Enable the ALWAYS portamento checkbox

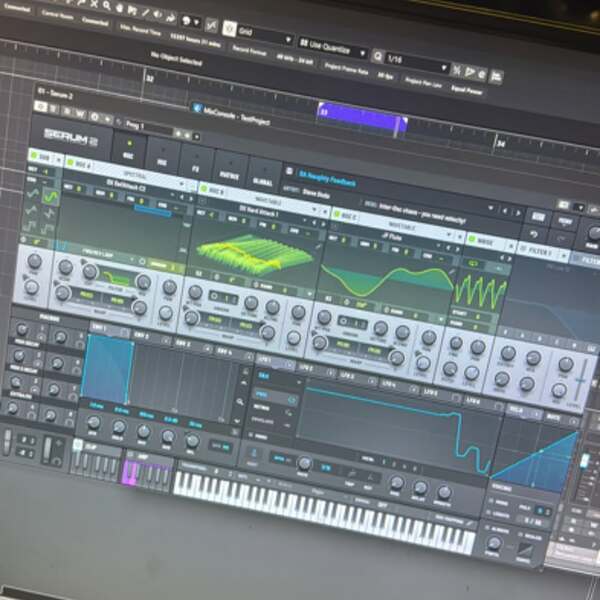487,527
